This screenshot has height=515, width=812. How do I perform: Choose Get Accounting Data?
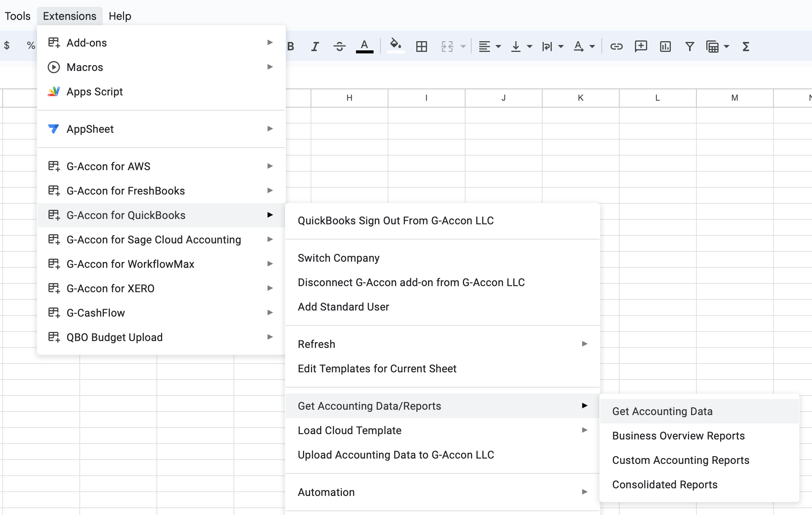coord(699,411)
